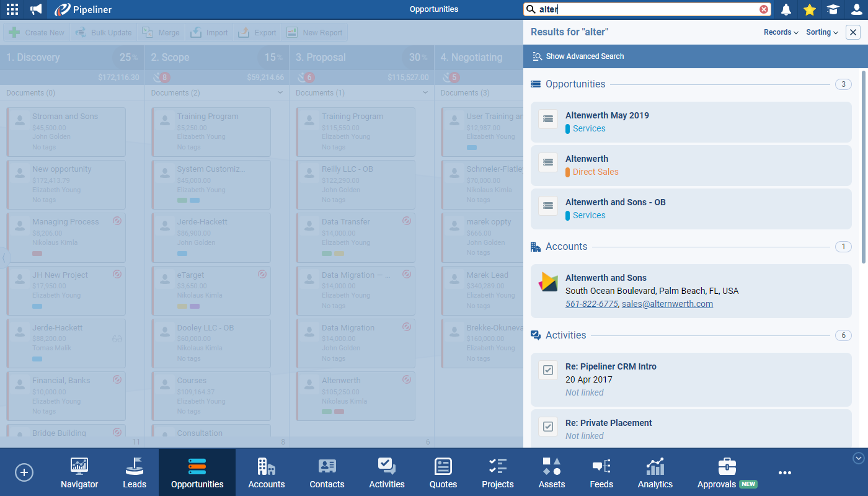Close the search results panel
This screenshot has width=868, height=496.
point(853,32)
